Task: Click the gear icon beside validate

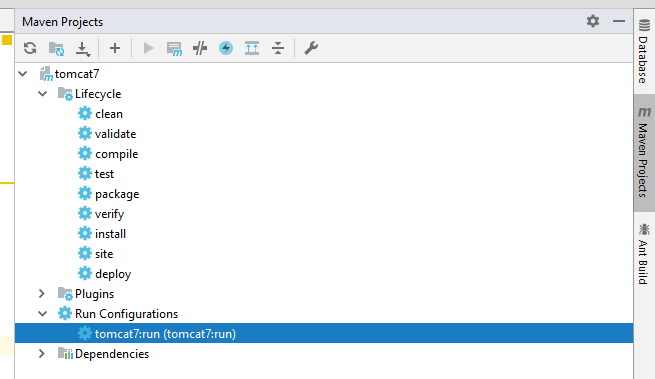Action: [85, 133]
